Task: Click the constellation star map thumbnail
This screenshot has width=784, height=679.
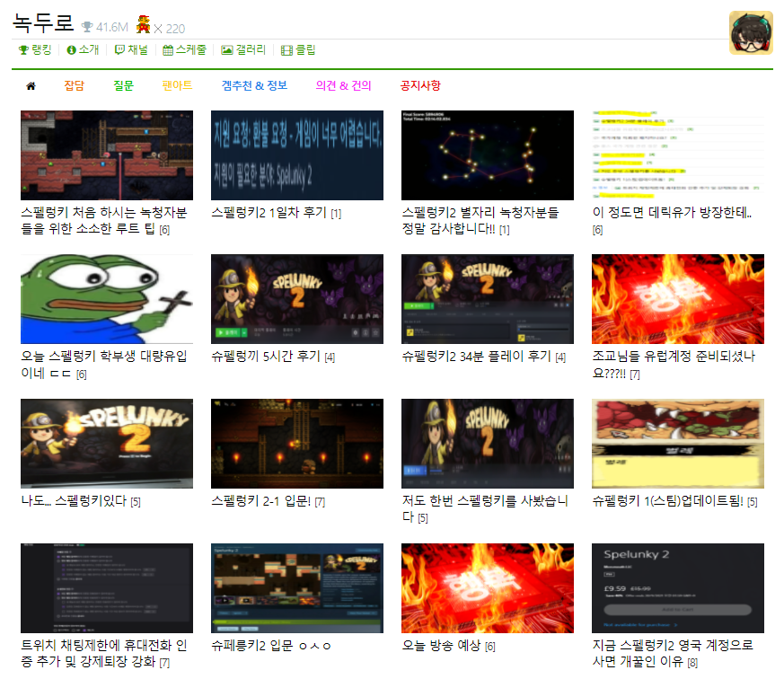Action: pos(488,155)
